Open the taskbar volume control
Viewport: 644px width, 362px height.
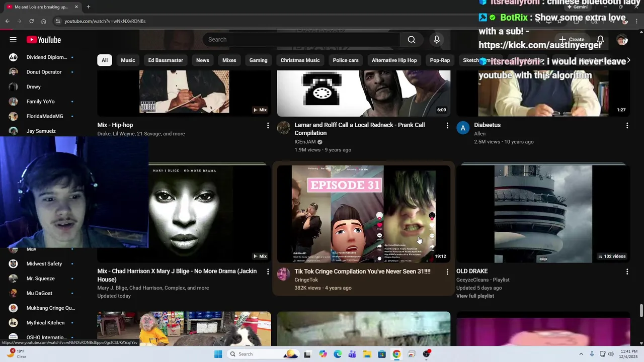[x=611, y=354]
